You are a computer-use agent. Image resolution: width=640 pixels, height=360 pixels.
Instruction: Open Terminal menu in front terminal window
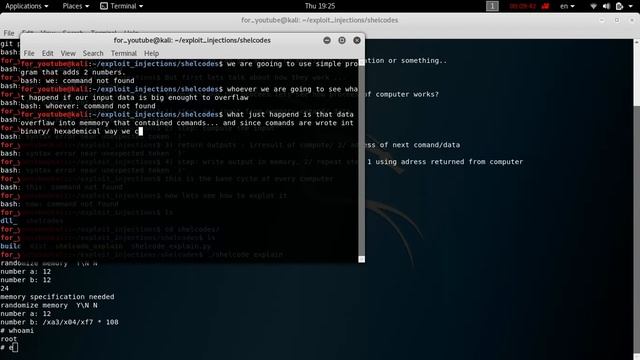[x=124, y=53]
